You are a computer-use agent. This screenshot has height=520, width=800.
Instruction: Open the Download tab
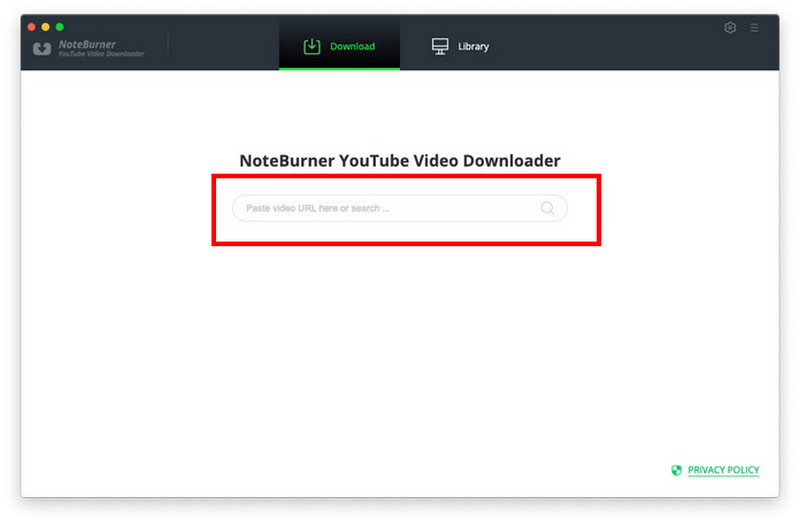click(339, 46)
